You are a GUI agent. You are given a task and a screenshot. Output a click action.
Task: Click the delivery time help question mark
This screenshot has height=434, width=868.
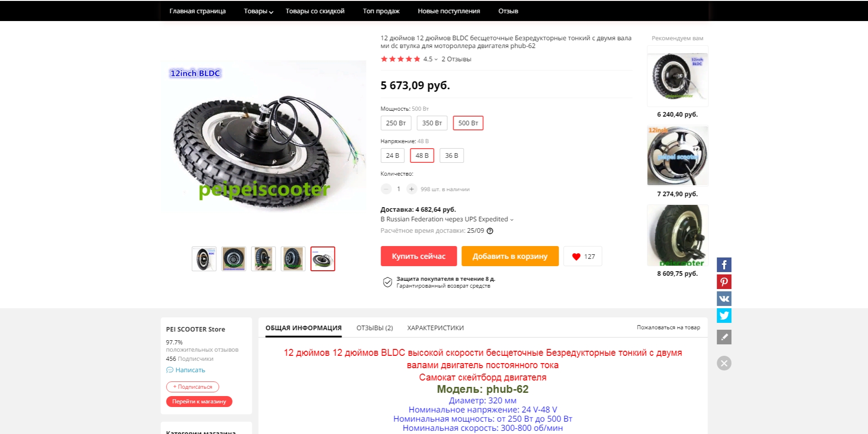pos(490,231)
